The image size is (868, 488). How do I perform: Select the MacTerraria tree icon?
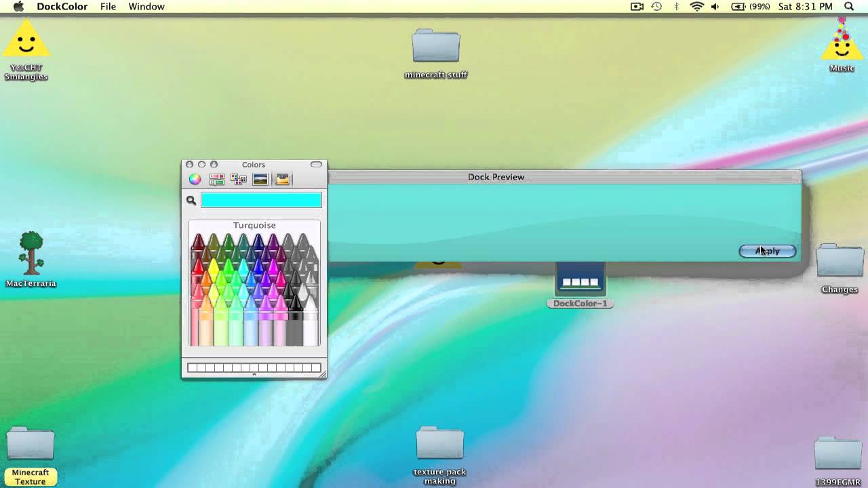[31, 259]
